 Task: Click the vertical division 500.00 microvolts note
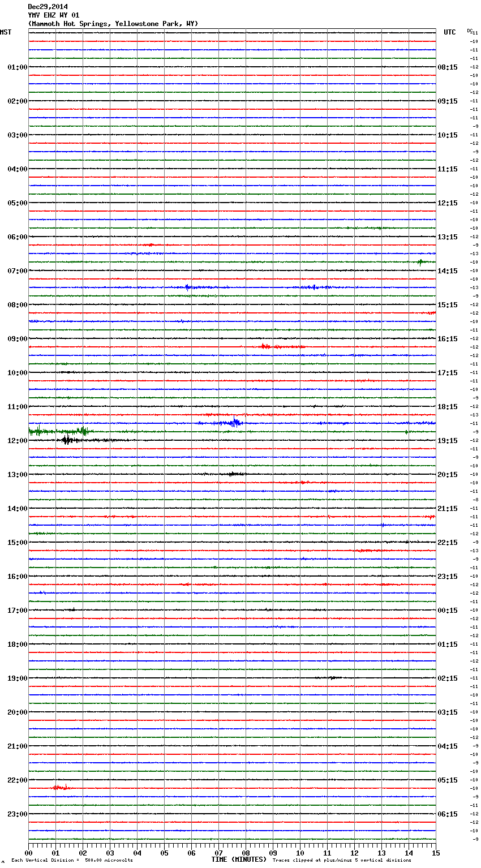pyautogui.click(x=72, y=861)
